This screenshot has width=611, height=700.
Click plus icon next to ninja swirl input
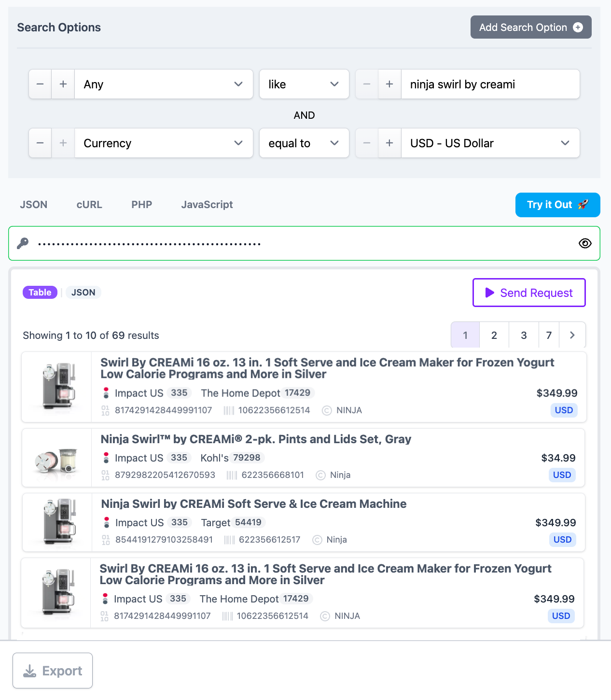[x=389, y=84]
